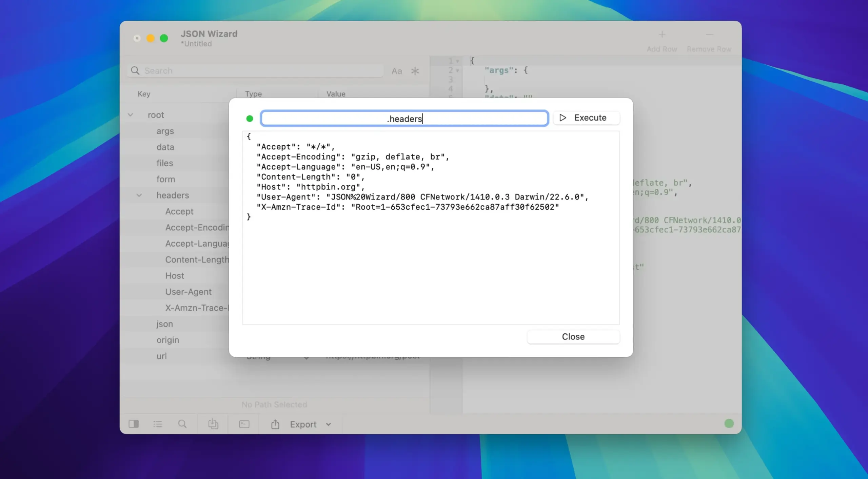
Task: Select the args tree item
Action: tap(165, 131)
